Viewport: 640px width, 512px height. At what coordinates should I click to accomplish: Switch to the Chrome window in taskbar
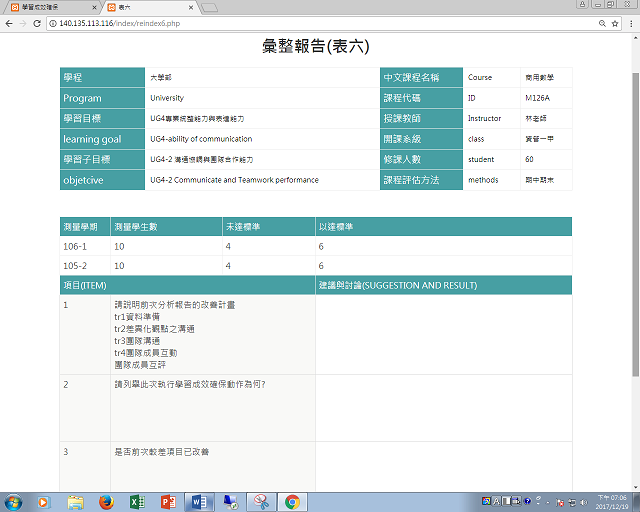292,502
